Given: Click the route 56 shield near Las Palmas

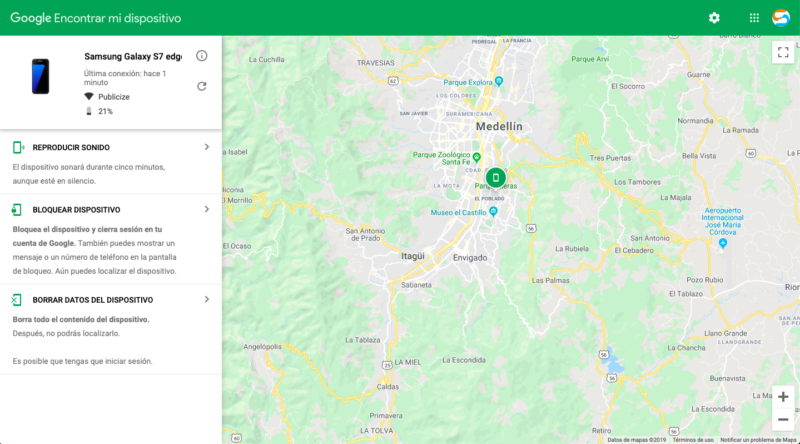Looking at the screenshot, I should tap(531, 228).
